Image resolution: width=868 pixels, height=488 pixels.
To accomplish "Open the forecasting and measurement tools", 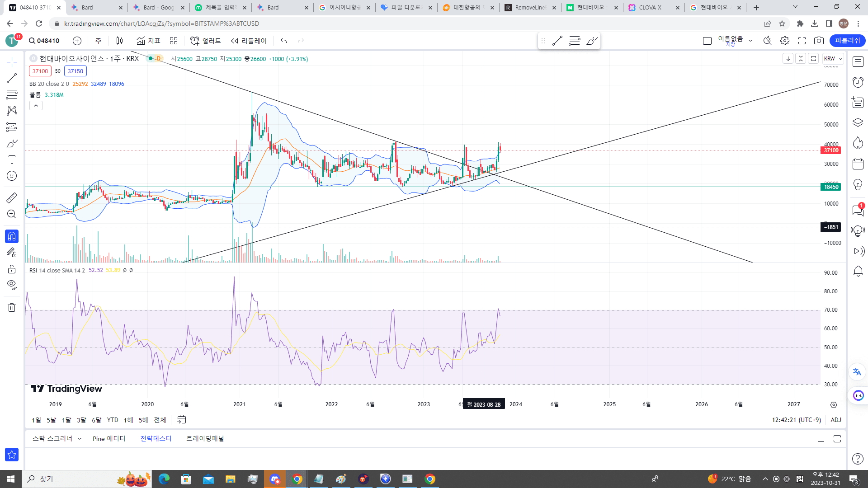I will 12,127.
